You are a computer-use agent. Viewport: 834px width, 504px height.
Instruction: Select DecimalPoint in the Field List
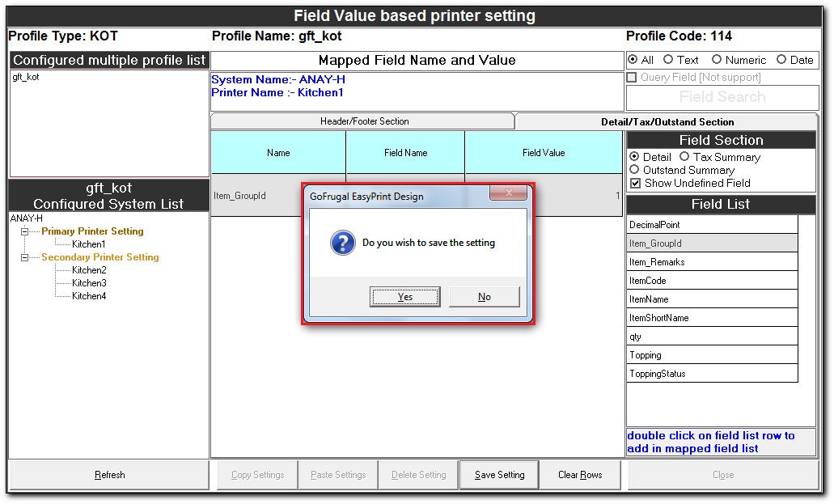[712, 225]
